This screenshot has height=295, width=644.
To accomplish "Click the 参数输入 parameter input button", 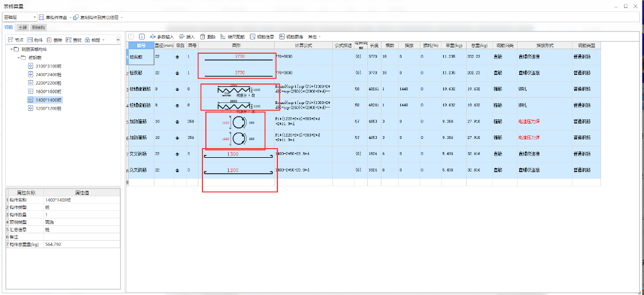I will 162,37.
